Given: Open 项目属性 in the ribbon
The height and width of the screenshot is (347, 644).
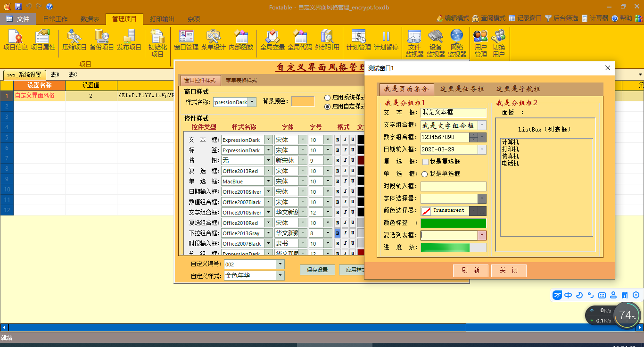Looking at the screenshot, I should (x=43, y=40).
